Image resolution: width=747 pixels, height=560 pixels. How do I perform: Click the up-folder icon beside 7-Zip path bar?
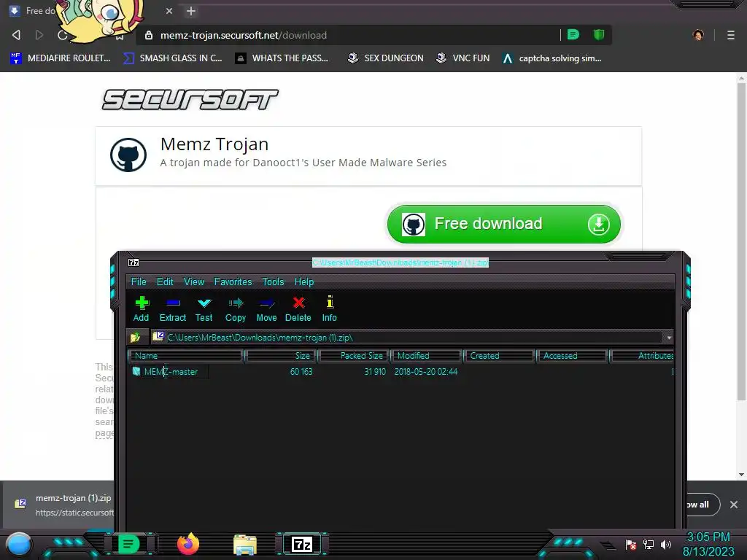[x=135, y=337]
